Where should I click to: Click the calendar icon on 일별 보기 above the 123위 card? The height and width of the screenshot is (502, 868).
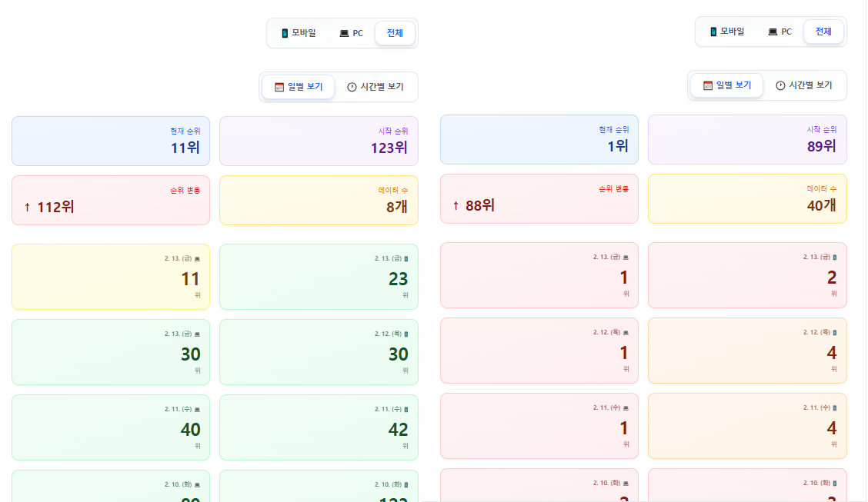click(x=279, y=87)
